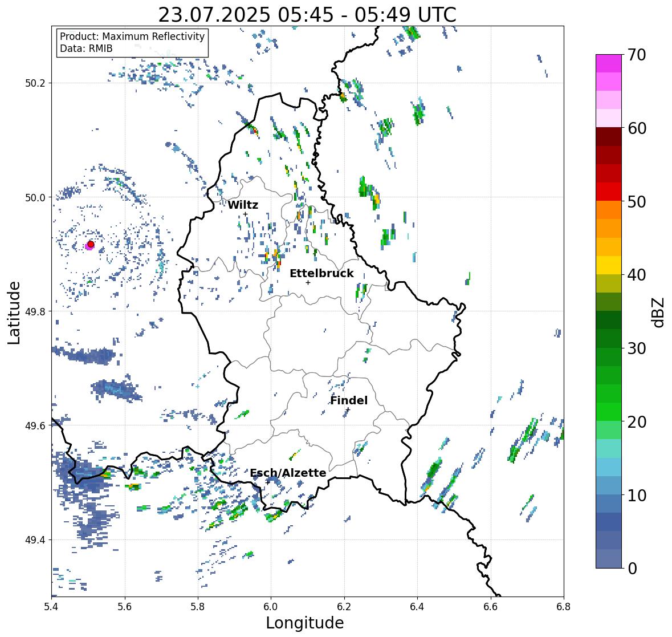This screenshot has height=637, width=672.
Task: Click the plus marker at Wiltz
Action: pyautogui.click(x=245, y=214)
